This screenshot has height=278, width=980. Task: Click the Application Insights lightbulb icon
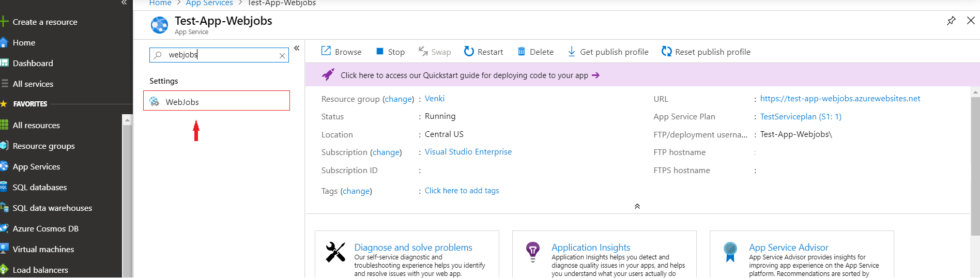pos(532,252)
